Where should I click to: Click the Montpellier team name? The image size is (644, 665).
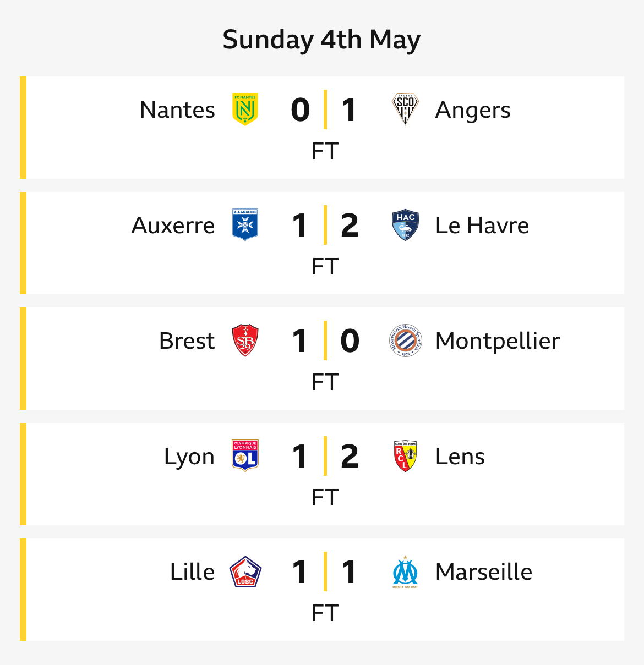(498, 340)
